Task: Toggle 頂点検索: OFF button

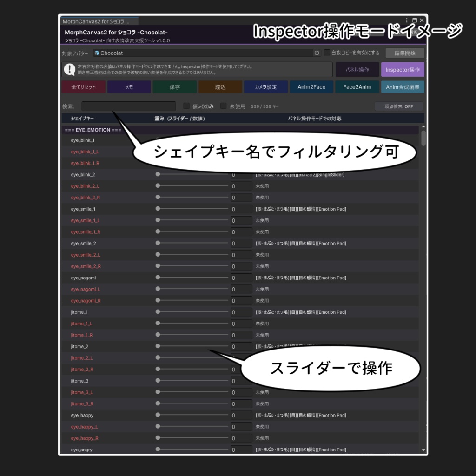Action: (x=398, y=106)
